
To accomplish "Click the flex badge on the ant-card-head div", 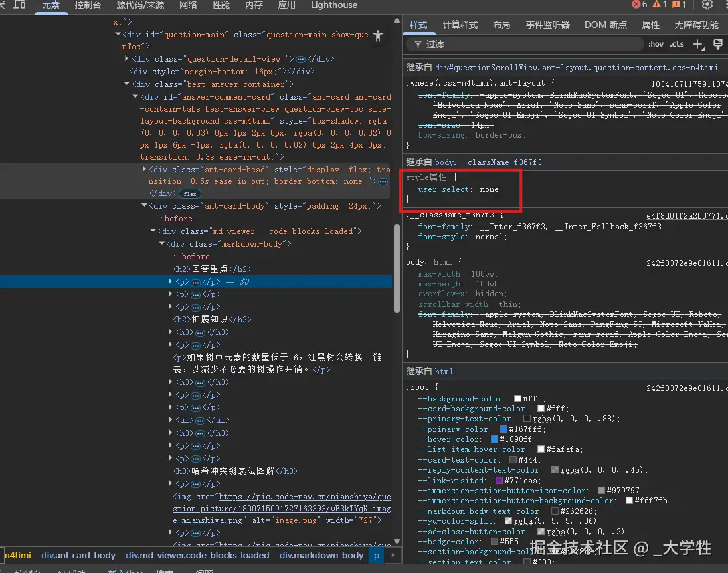I will (190, 193).
